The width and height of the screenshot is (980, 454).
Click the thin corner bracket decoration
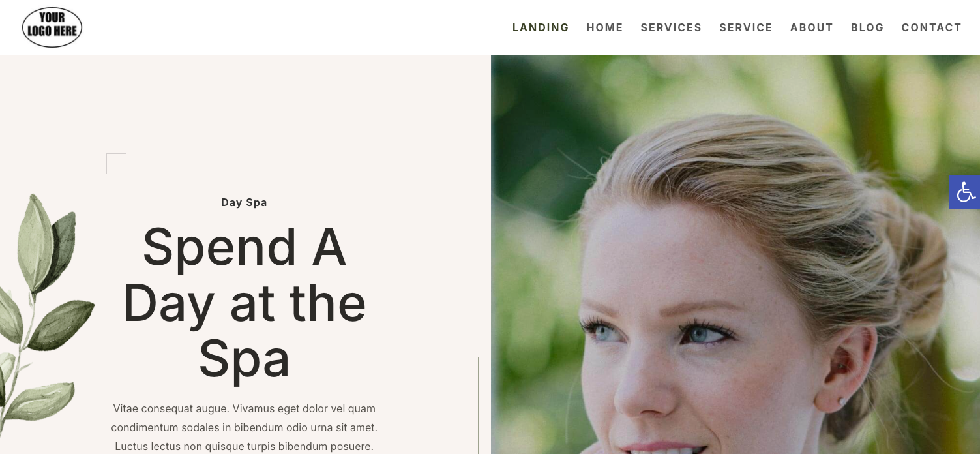pos(116,163)
